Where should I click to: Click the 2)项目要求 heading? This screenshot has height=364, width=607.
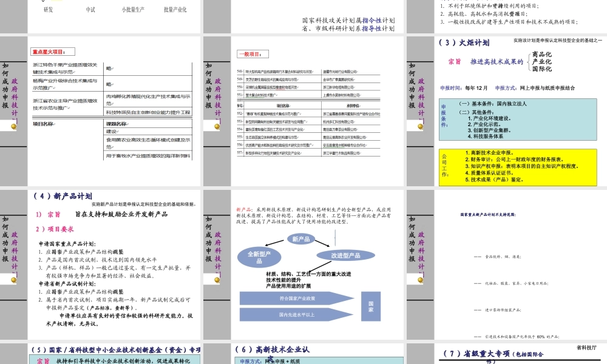point(55,229)
